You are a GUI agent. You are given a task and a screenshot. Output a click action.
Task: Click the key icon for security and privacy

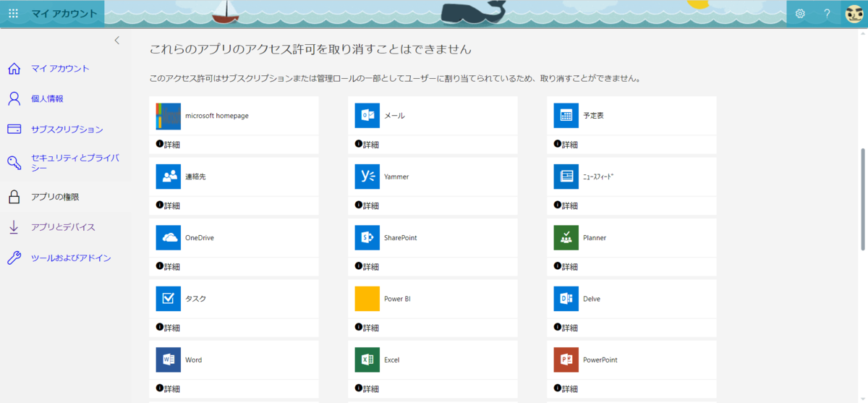pyautogui.click(x=14, y=163)
